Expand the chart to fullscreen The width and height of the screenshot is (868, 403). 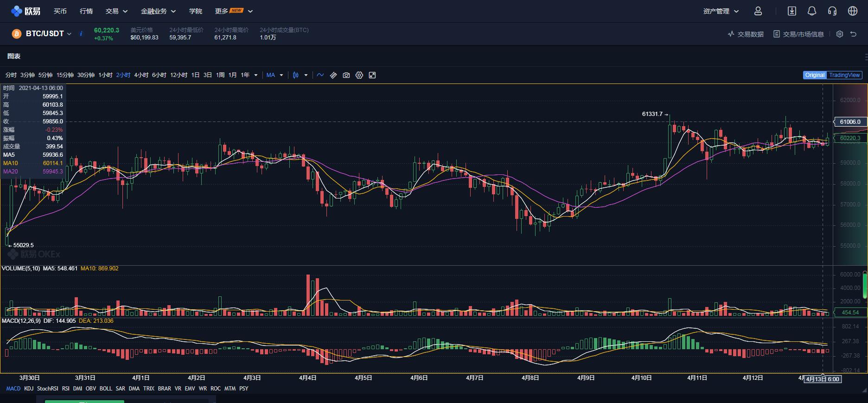[372, 75]
